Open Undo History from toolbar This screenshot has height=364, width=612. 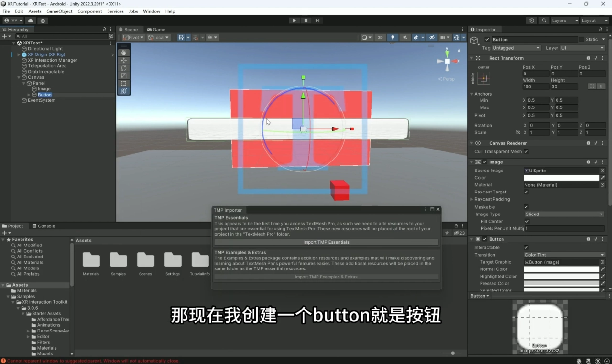(532, 21)
